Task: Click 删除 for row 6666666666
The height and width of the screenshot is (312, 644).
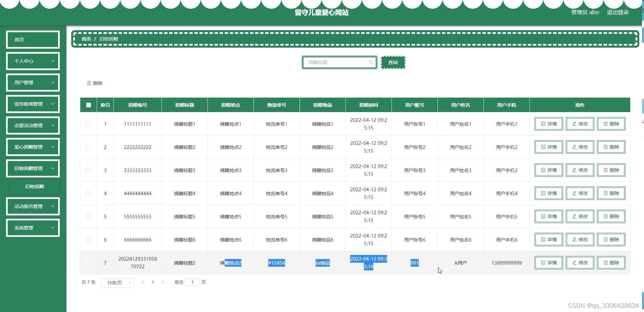Action: pos(611,240)
